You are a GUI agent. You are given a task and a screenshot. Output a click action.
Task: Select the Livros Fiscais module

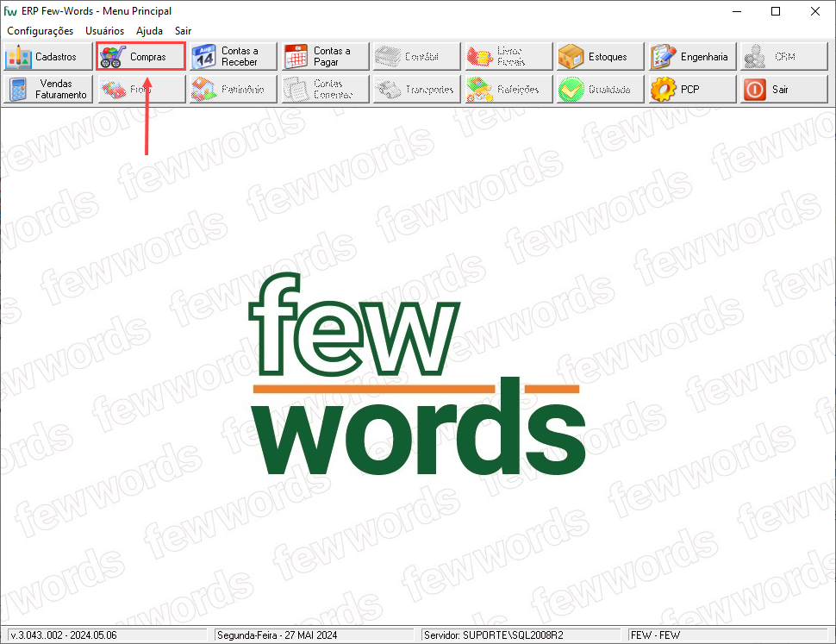pyautogui.click(x=508, y=57)
